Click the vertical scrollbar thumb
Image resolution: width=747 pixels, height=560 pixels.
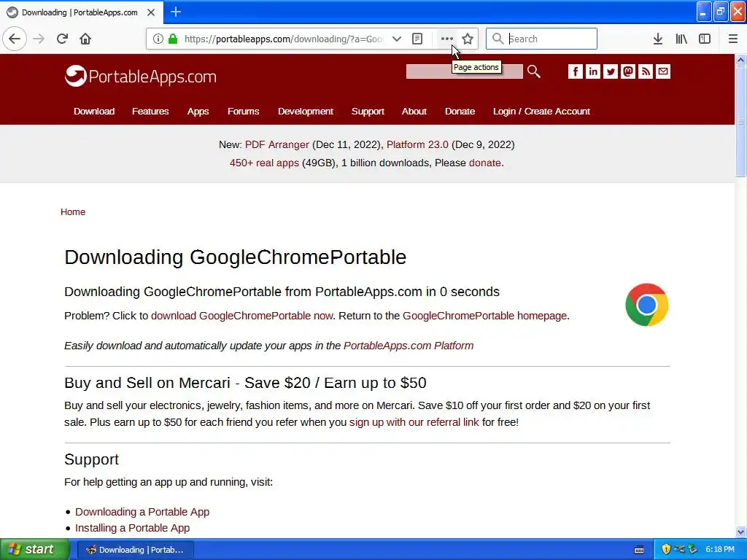pyautogui.click(x=740, y=122)
